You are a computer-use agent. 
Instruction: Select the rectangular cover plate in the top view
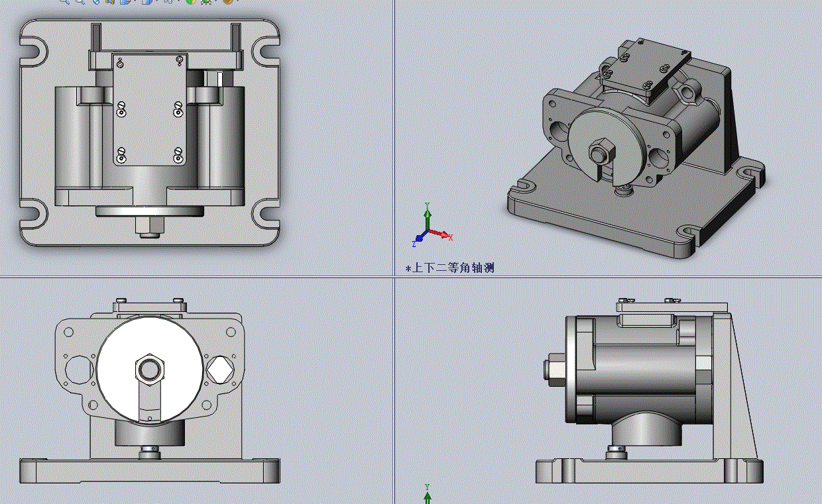tap(150, 109)
